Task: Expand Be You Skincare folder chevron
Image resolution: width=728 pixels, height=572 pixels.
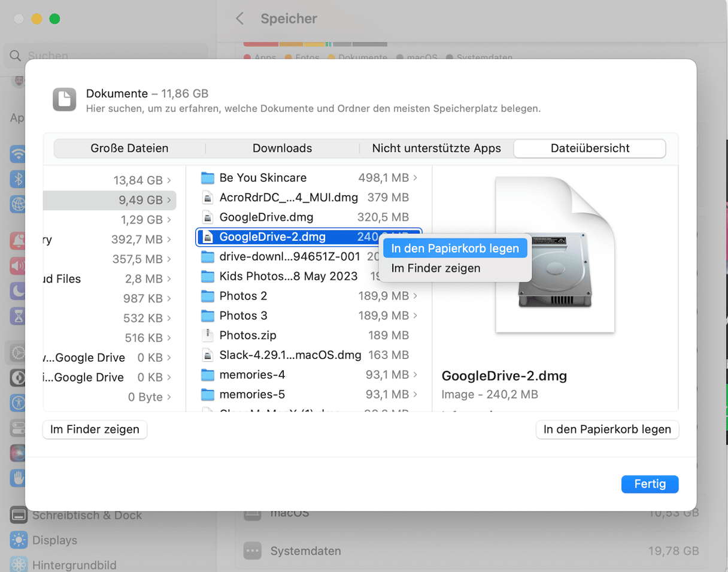Action: click(415, 178)
